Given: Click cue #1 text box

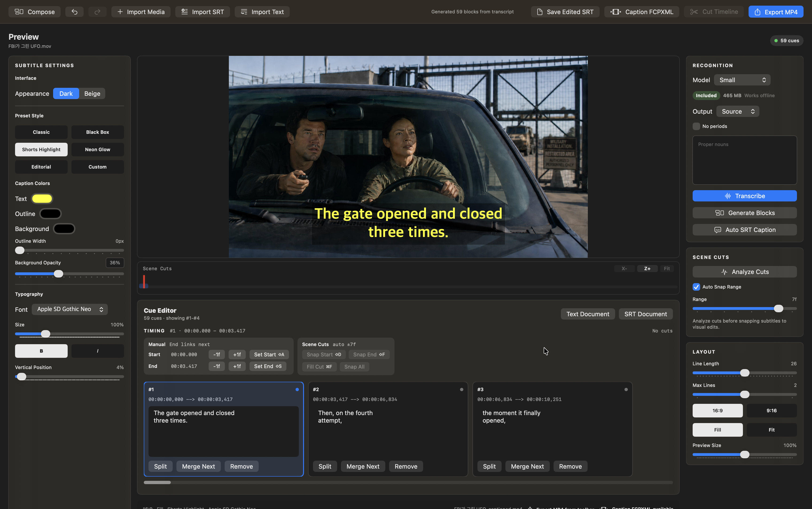Looking at the screenshot, I should (223, 431).
